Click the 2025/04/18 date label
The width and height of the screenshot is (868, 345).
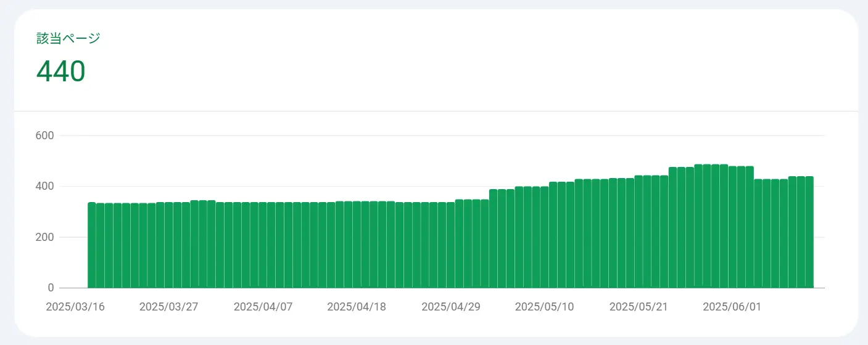click(357, 307)
